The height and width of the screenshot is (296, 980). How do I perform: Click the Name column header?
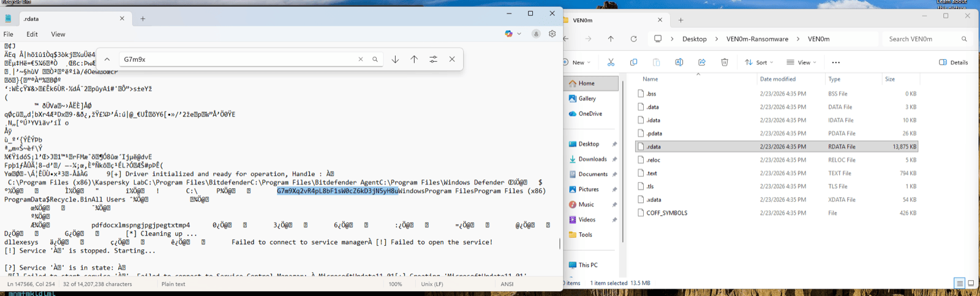coord(650,79)
